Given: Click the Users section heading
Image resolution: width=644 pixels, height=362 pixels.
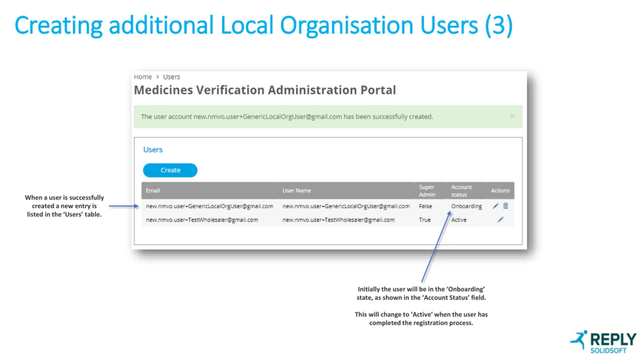Looking at the screenshot, I should click(x=153, y=150).
